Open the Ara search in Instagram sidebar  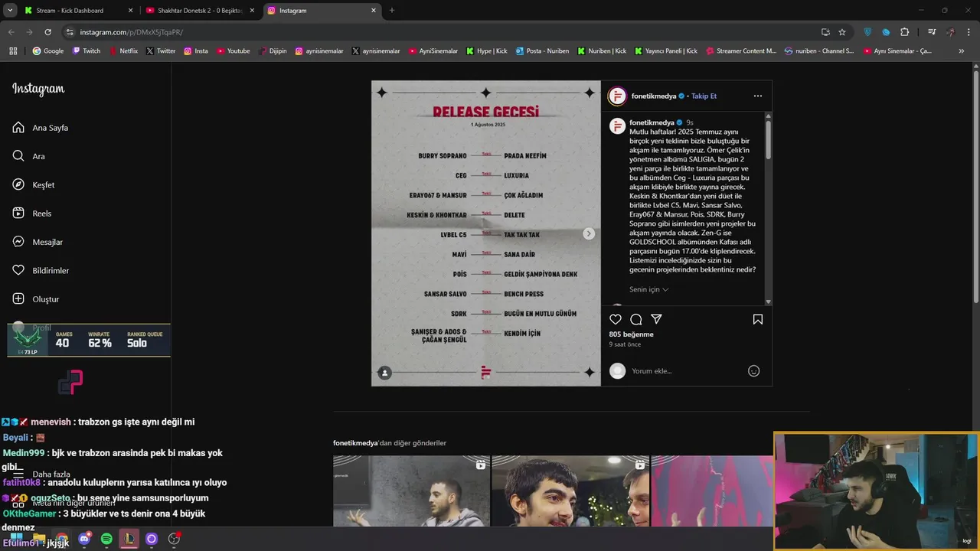coord(28,156)
